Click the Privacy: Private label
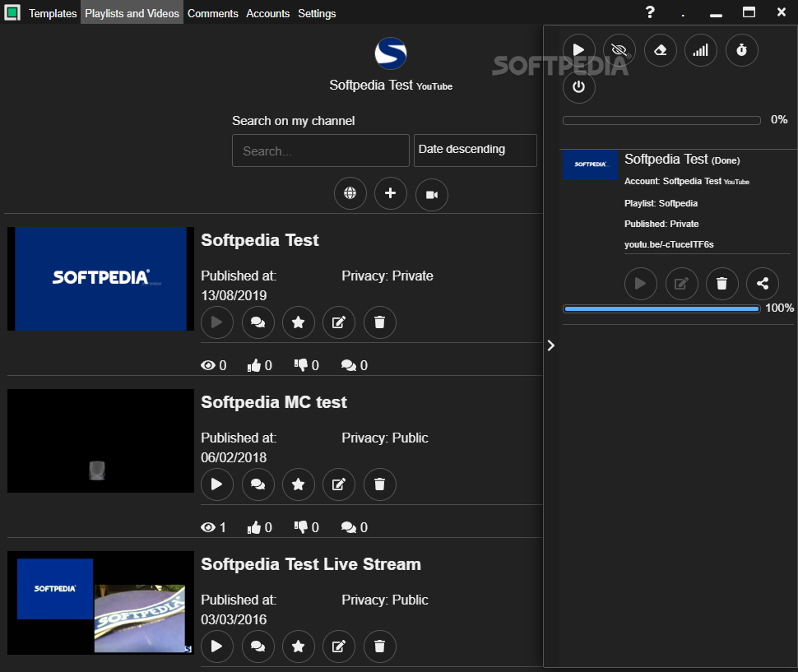Image resolution: width=798 pixels, height=672 pixels. [387, 276]
